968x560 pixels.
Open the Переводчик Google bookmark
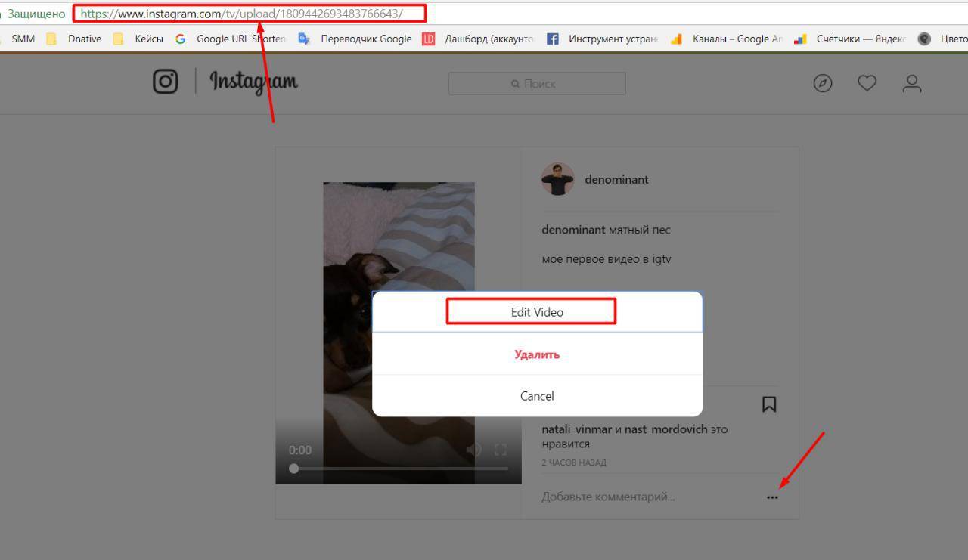pyautogui.click(x=366, y=39)
